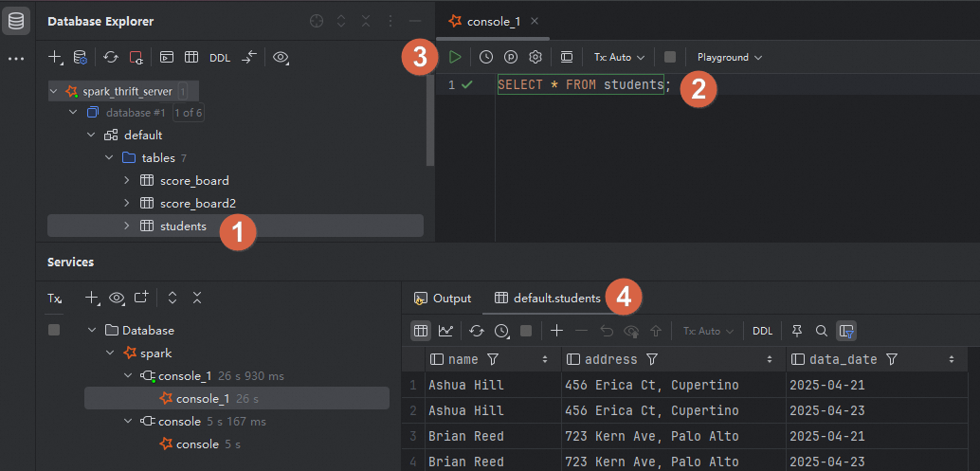
Task: Add a row with results plus icon
Action: 556,331
